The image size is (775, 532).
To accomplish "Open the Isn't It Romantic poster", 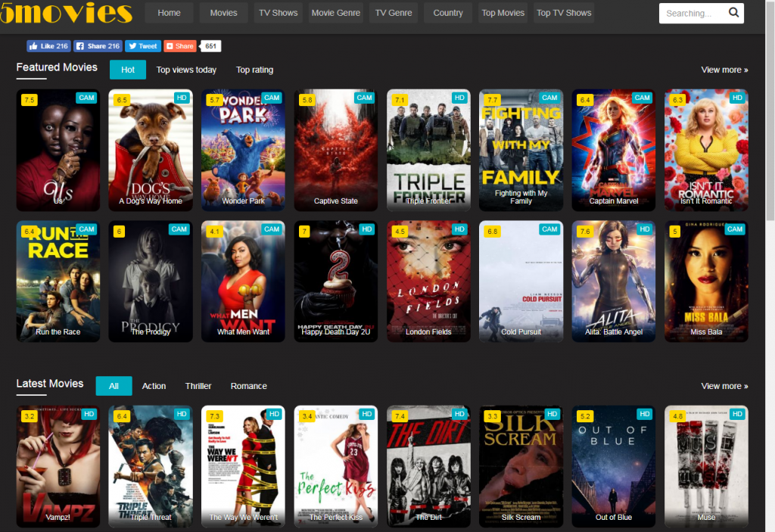I will pyautogui.click(x=706, y=150).
